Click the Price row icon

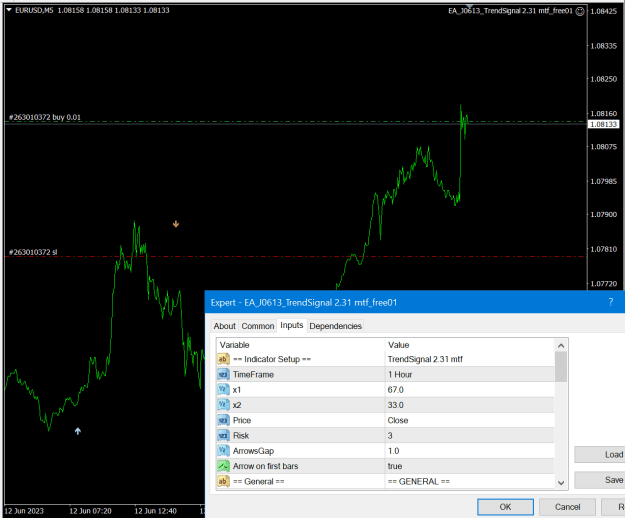pos(223,420)
